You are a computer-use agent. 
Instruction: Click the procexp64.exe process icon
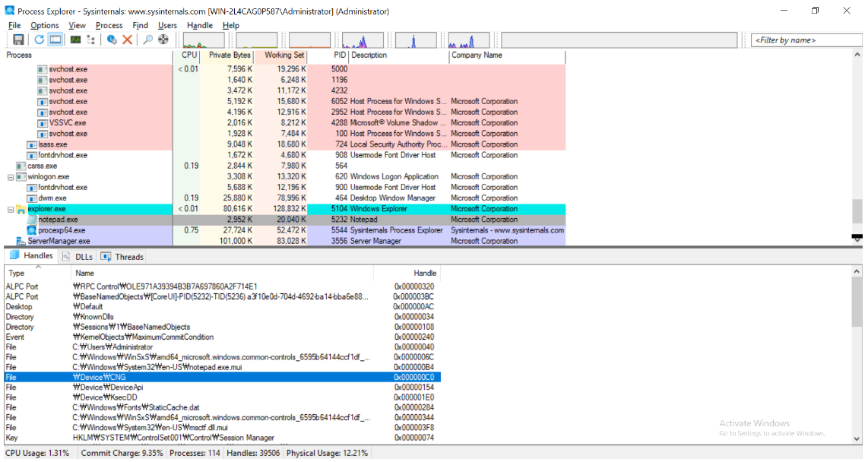[32, 231]
